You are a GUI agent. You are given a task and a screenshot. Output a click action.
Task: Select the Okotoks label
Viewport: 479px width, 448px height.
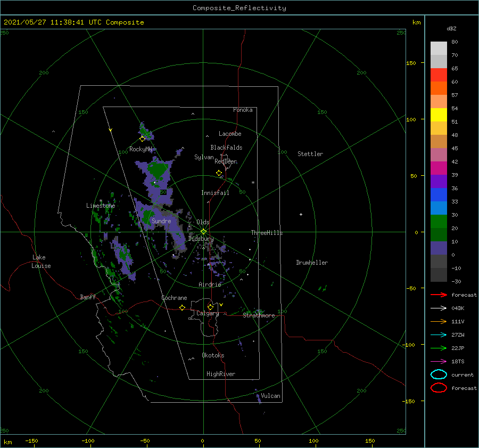point(213,355)
